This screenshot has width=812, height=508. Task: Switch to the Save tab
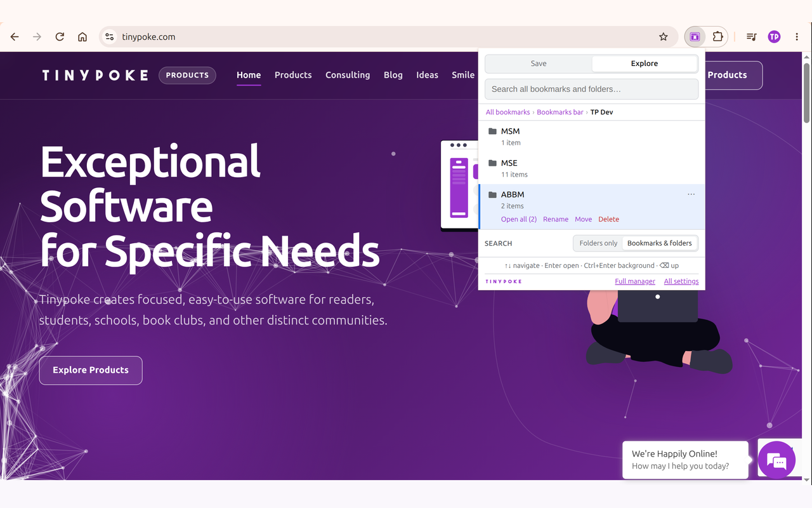[x=539, y=63]
